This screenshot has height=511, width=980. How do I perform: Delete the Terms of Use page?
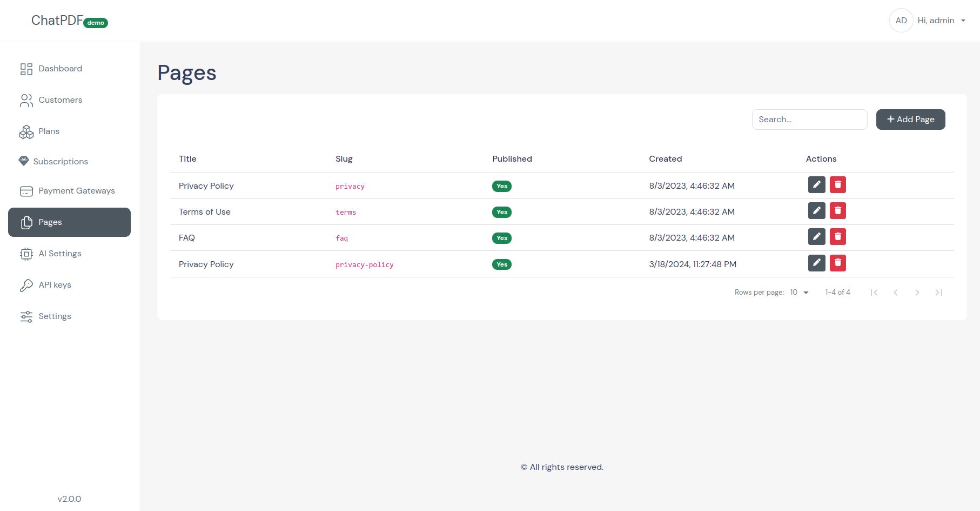pyautogui.click(x=838, y=211)
